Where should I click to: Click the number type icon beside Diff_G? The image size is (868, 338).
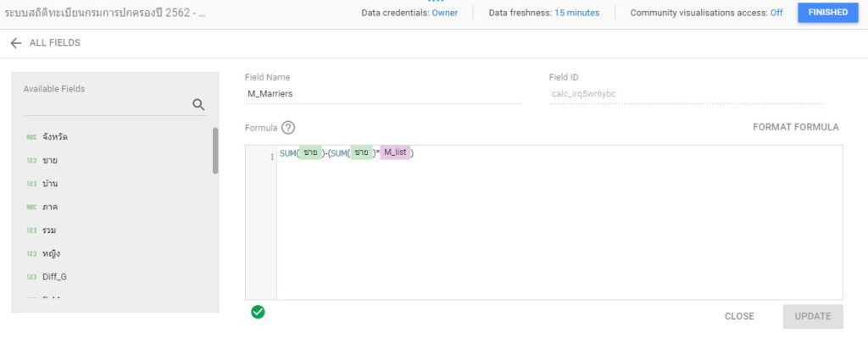tap(31, 277)
